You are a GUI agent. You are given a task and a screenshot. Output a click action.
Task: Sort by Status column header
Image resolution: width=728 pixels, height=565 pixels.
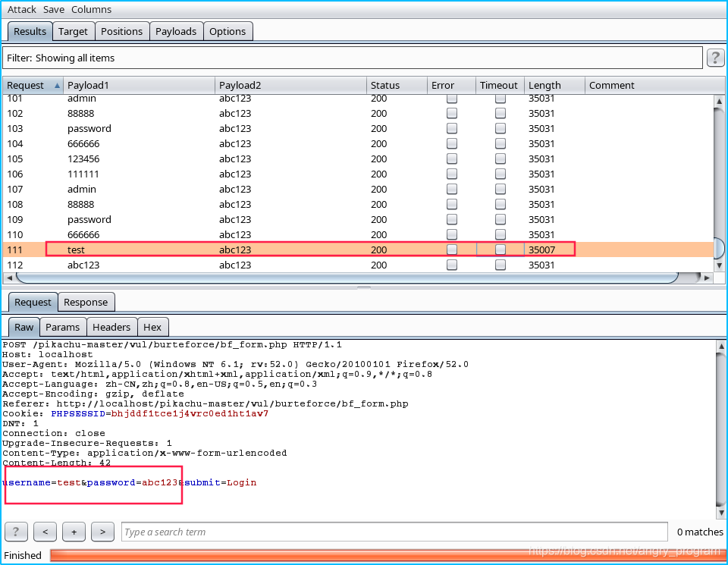(397, 86)
